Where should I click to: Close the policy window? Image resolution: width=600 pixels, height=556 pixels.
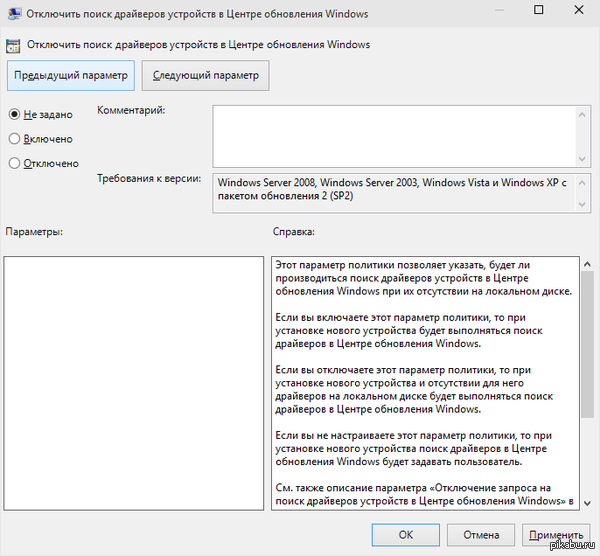(579, 10)
